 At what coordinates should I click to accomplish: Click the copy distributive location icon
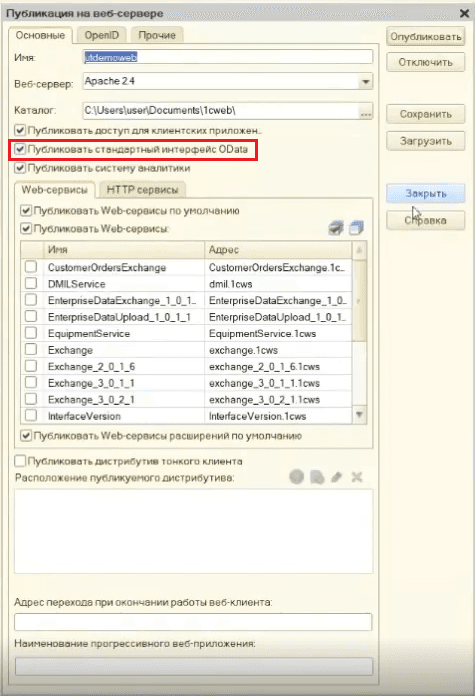pyautogui.click(x=317, y=477)
